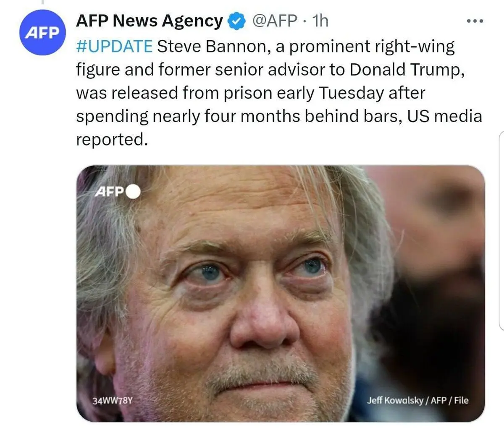The image size is (504, 438).
Task: Click the words Donald Trump in the tweet
Action: [407, 70]
